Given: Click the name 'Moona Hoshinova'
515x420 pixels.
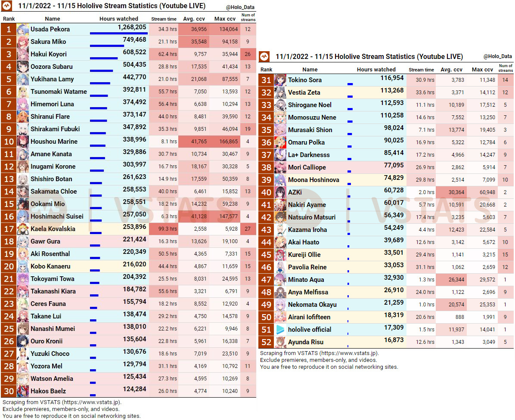Looking at the screenshot, I should (313, 180).
